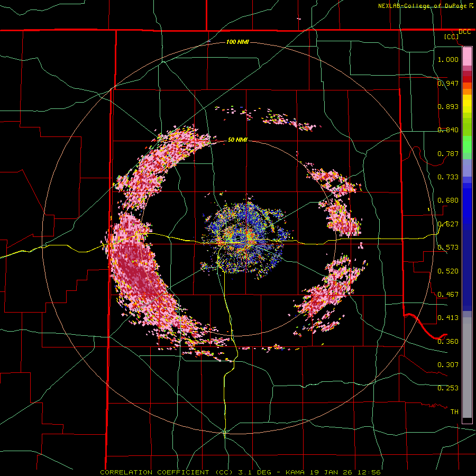Click the 0.413 legend value
Viewport: 476px width, 476px height.
448,318
